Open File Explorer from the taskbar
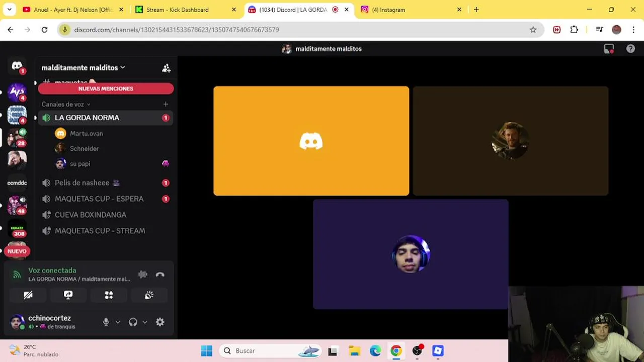Viewport: 644px width, 362px height. tap(354, 351)
